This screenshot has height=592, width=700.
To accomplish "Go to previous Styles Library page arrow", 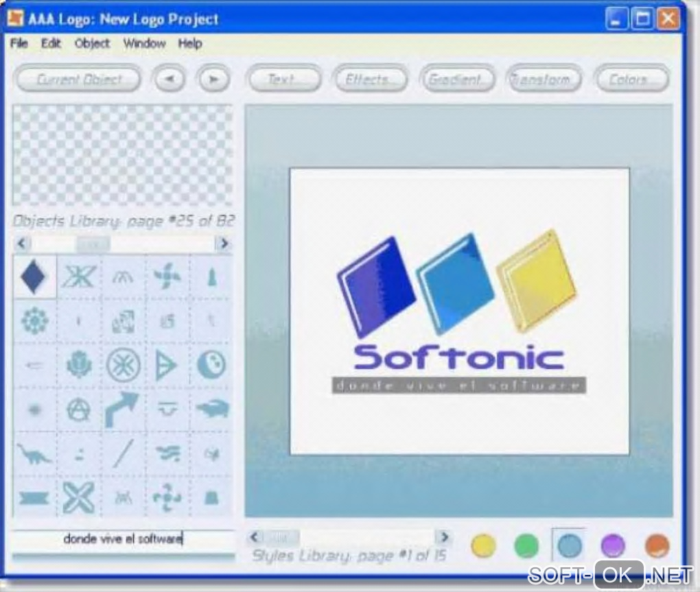I will click(x=254, y=536).
